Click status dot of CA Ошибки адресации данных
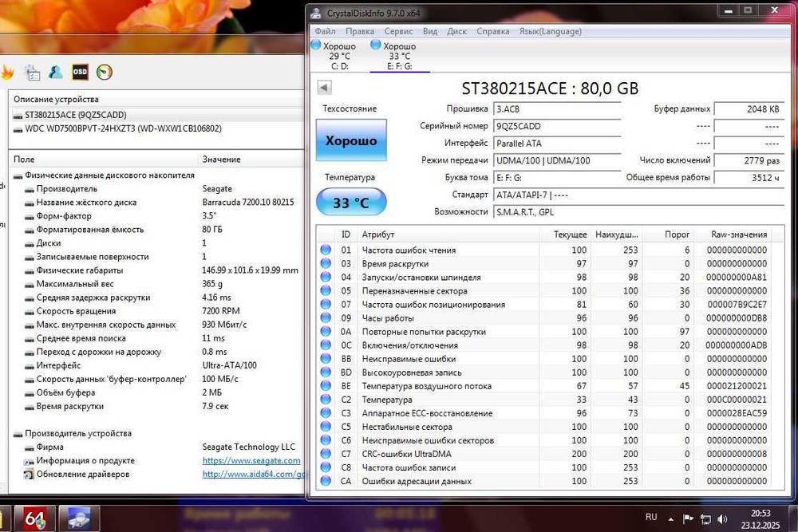The height and width of the screenshot is (532, 798). 326,481
